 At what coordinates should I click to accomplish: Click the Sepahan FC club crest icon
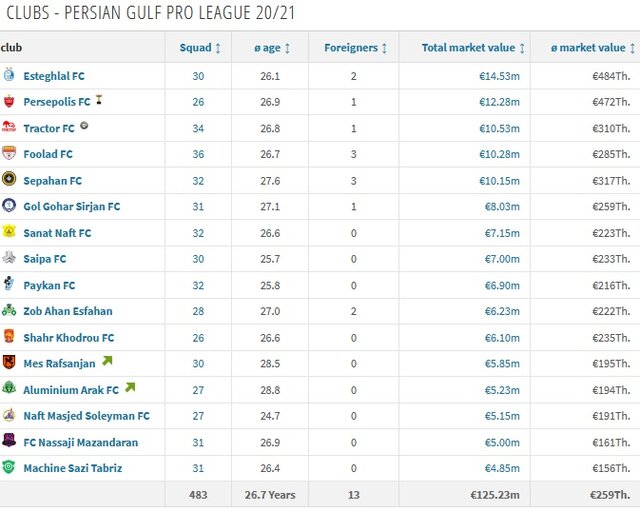tap(9, 180)
